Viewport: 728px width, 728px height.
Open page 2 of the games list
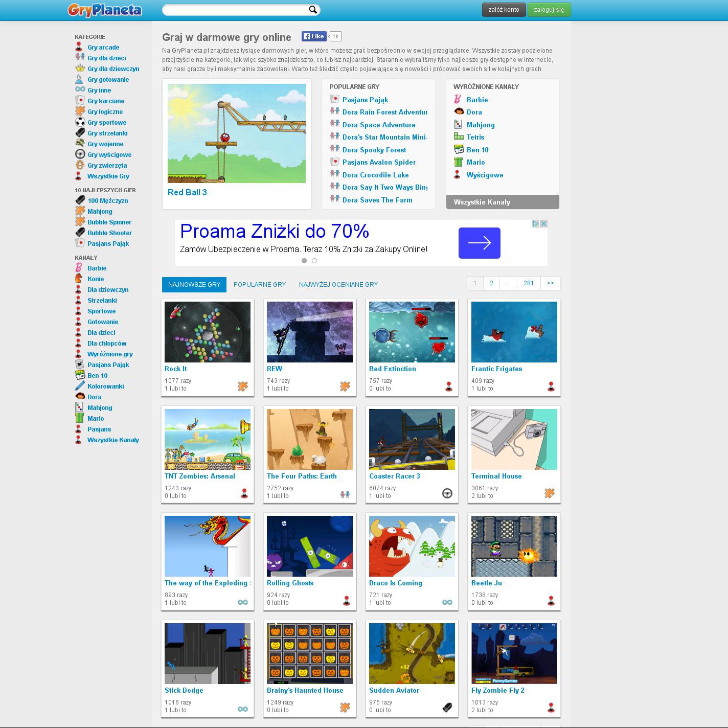491,283
